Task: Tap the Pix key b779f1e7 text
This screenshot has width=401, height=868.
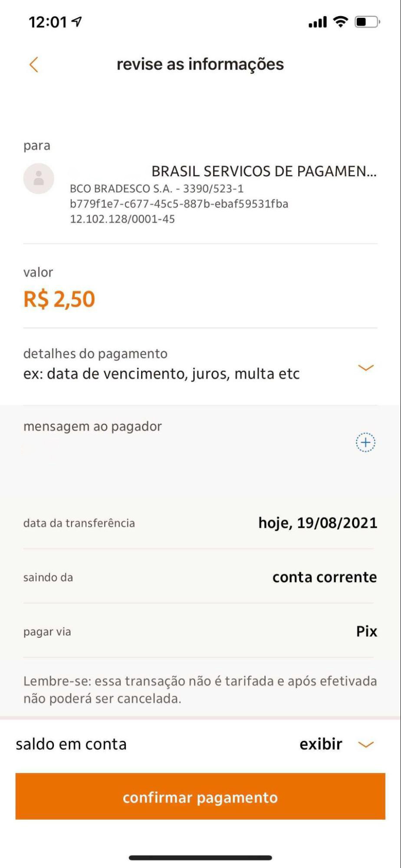Action: coord(179,204)
